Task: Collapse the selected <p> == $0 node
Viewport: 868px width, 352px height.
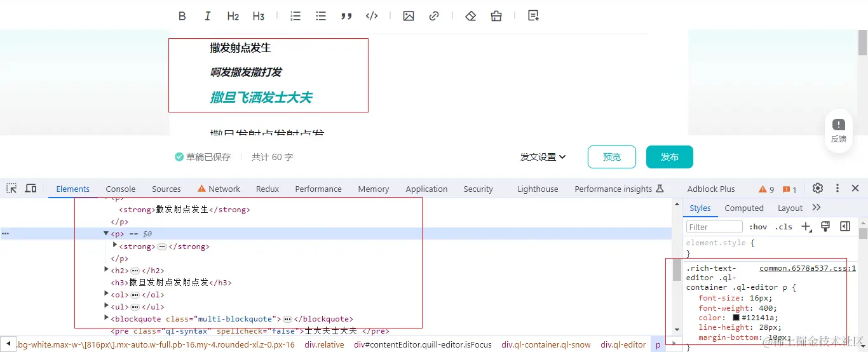Action: click(107, 234)
